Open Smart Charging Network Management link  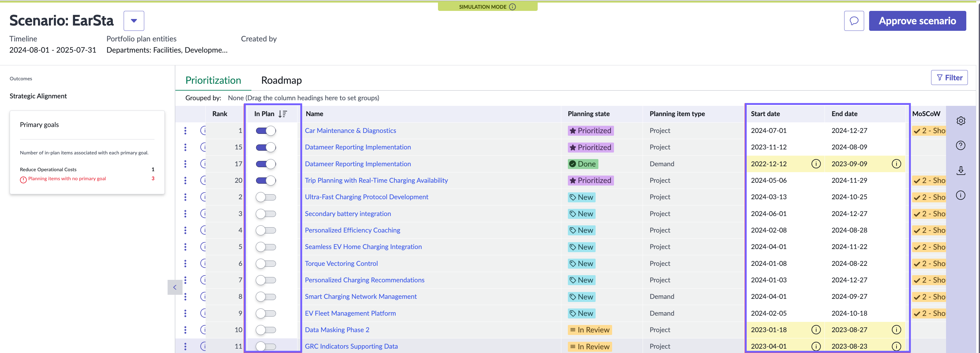(361, 297)
